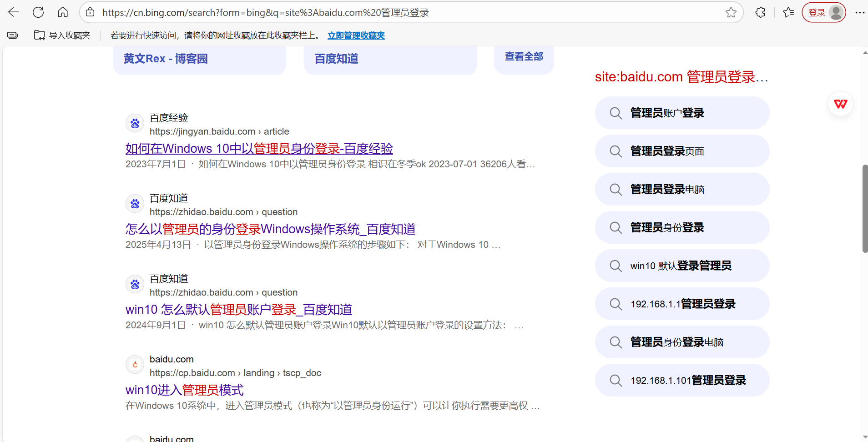Open result 如何在Windows 10中以管理员身份登录-百度经验
Viewport: 868px width, 442px height.
coord(259,149)
